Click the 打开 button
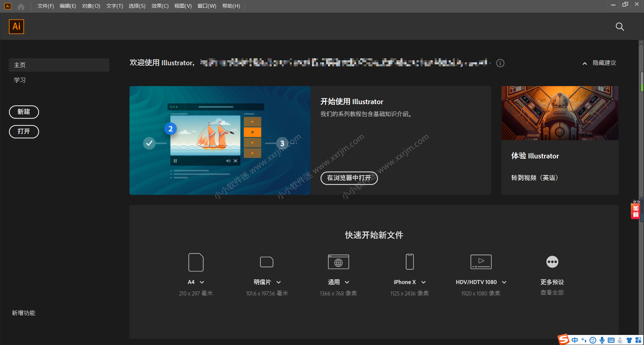 pos(24,132)
